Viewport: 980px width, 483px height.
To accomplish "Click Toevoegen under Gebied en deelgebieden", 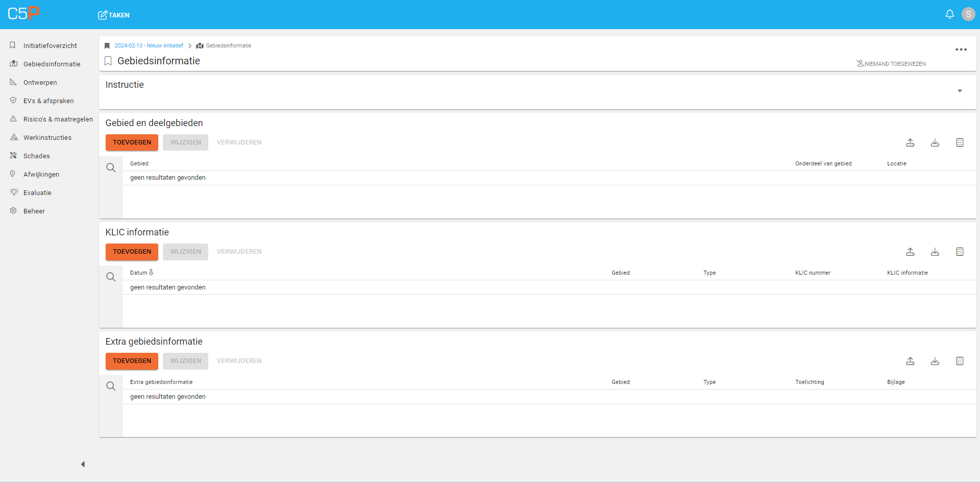I will [x=132, y=142].
